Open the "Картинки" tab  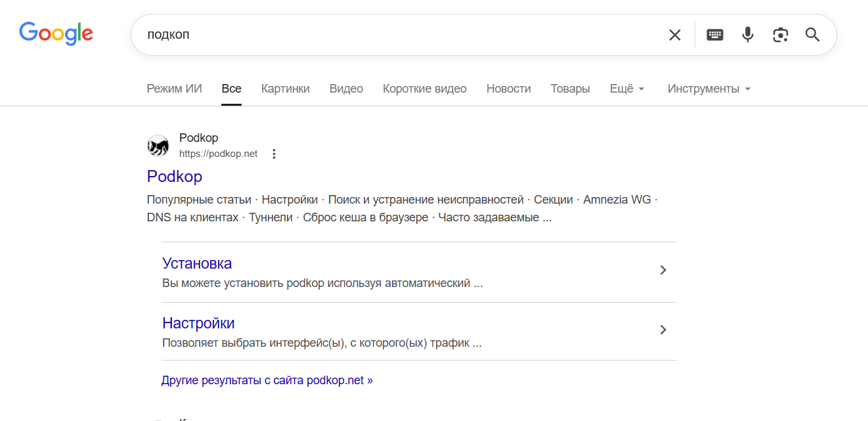coord(285,89)
